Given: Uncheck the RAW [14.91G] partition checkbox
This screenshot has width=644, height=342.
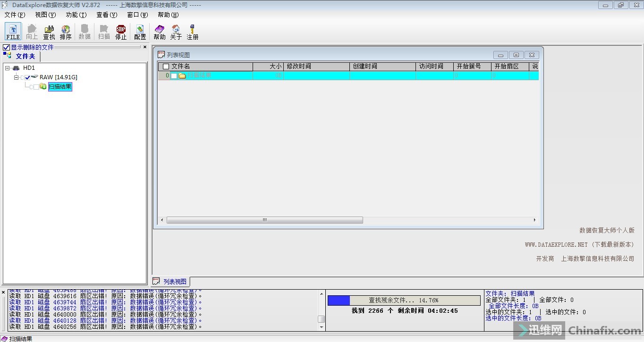Looking at the screenshot, I should pos(28,77).
